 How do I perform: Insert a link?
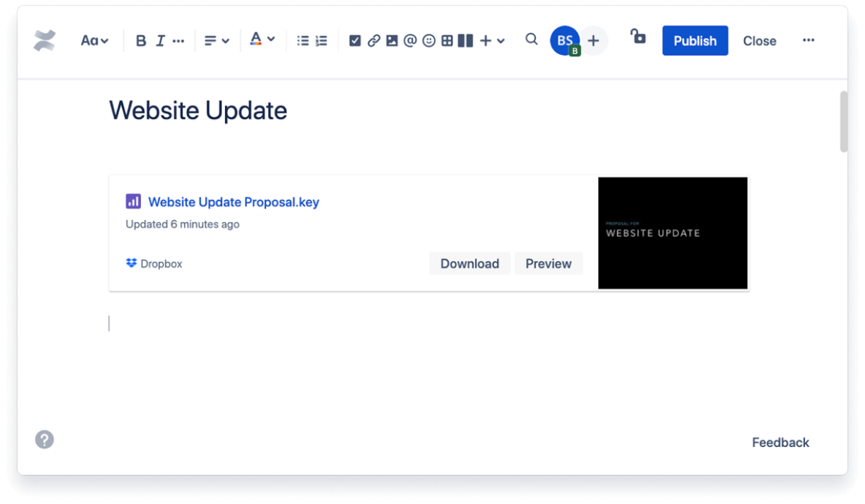373,40
